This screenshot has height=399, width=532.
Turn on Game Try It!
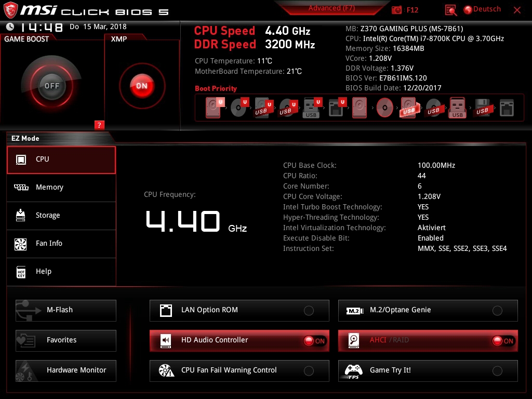pos(428,371)
